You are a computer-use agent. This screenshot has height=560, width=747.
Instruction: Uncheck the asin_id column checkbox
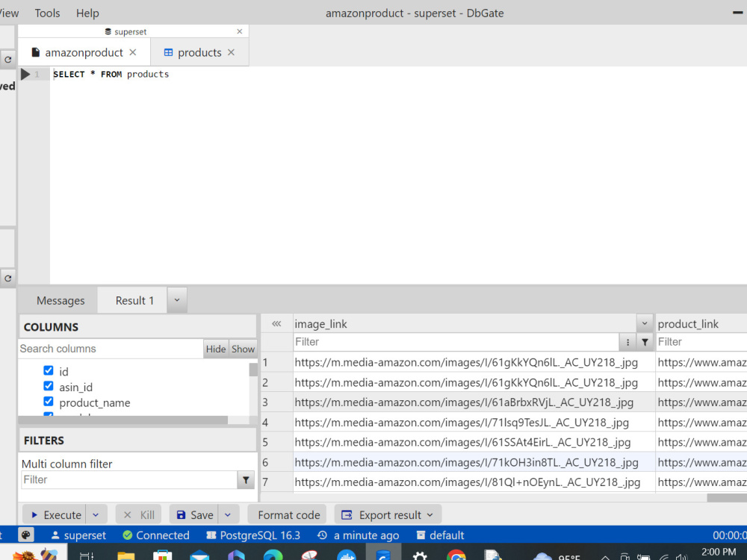pyautogui.click(x=48, y=386)
